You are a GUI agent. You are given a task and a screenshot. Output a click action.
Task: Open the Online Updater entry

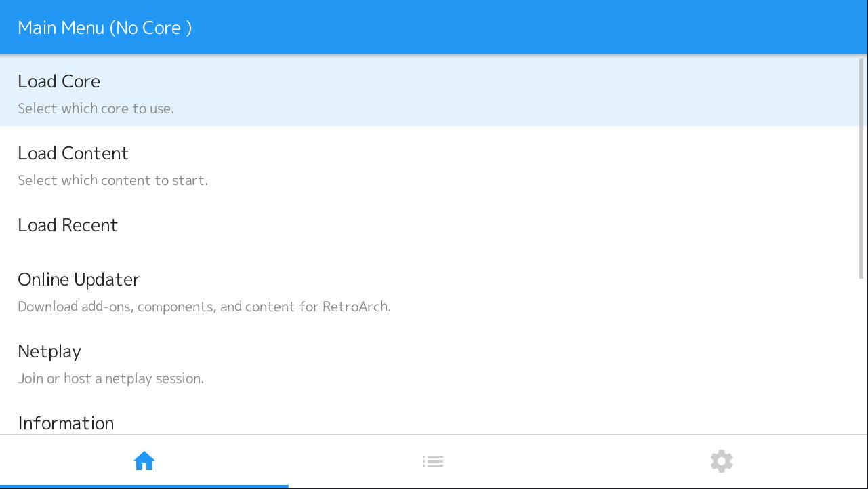click(x=79, y=279)
